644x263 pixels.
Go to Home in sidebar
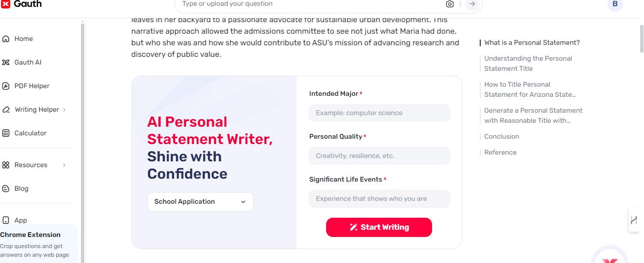pyautogui.click(x=23, y=39)
